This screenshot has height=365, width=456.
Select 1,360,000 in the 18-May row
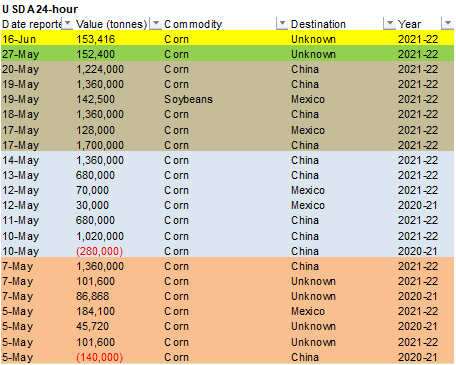click(x=100, y=114)
